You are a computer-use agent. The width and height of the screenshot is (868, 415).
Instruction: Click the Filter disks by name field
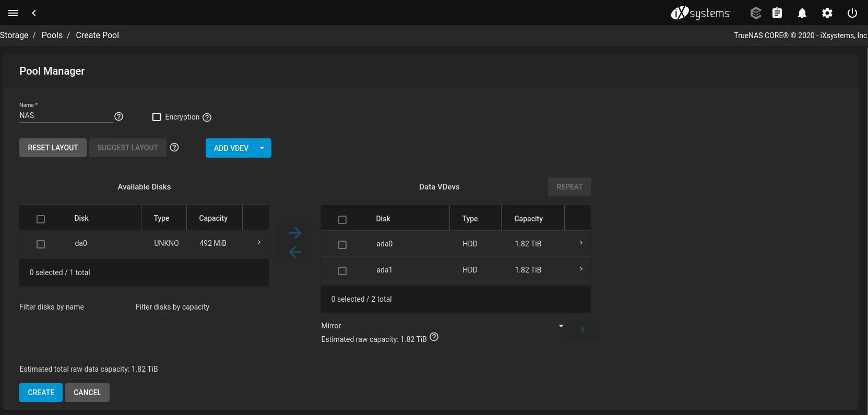coord(70,307)
